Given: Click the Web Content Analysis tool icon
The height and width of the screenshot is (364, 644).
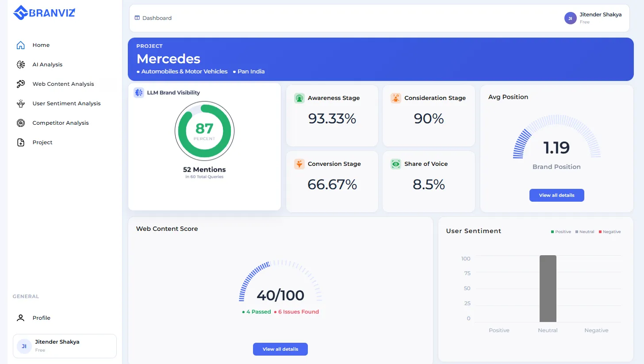Looking at the screenshot, I should [20, 84].
